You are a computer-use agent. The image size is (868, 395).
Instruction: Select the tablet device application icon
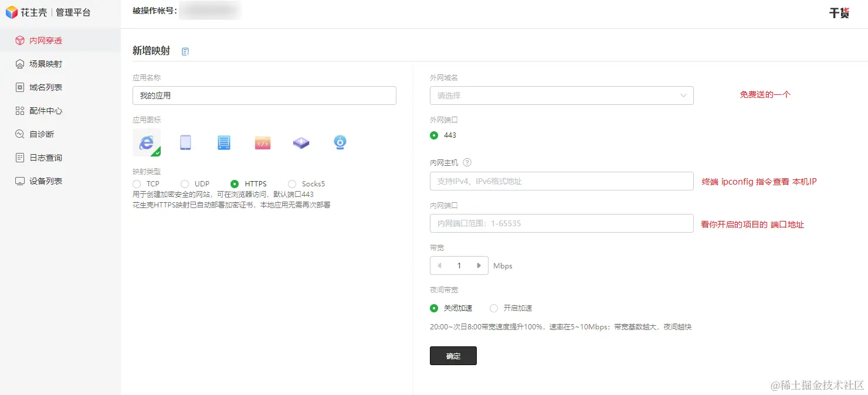pos(185,142)
